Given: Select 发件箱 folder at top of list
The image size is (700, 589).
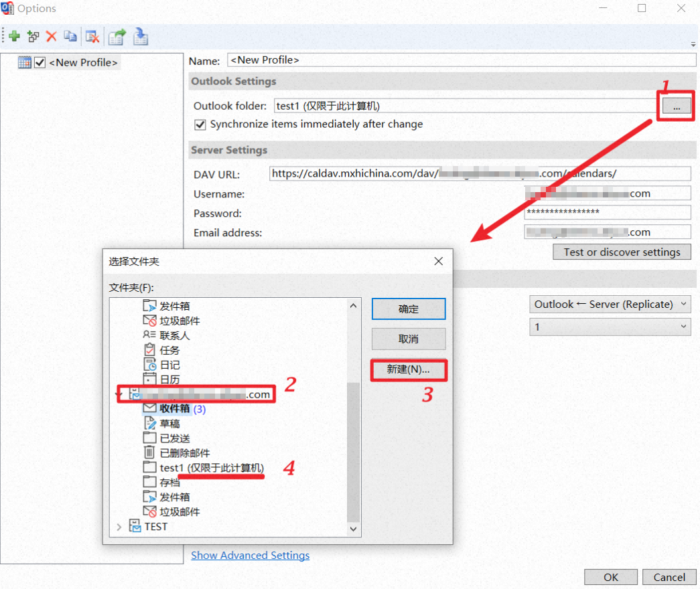Looking at the screenshot, I should click(x=175, y=306).
